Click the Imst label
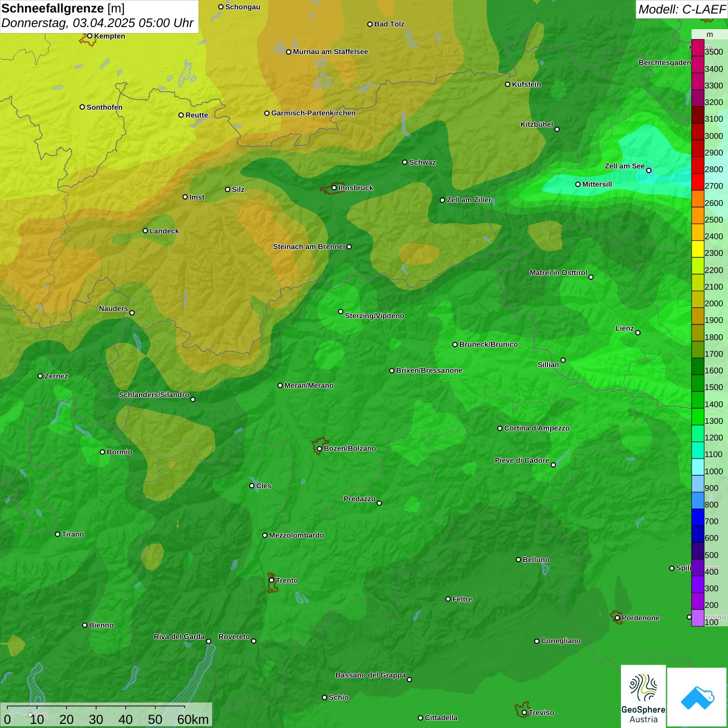 pos(197,197)
